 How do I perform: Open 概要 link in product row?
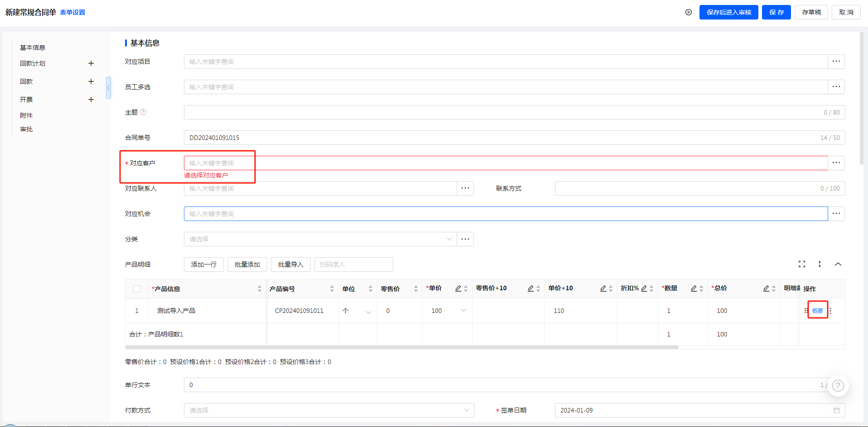(x=818, y=311)
